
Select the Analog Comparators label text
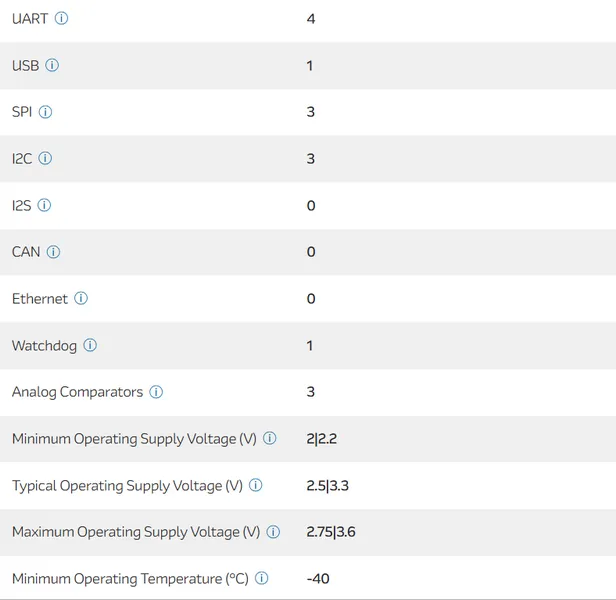click(77, 392)
